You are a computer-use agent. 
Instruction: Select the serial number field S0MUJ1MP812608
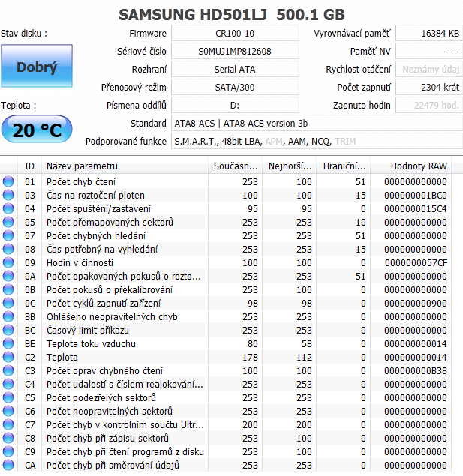tap(235, 51)
